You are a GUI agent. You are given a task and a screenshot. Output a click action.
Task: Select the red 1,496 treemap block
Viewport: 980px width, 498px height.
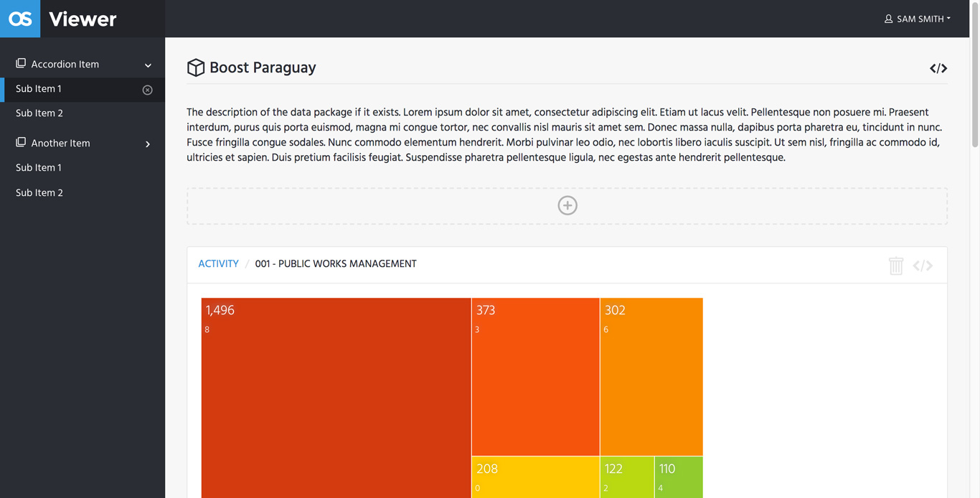[x=336, y=398]
